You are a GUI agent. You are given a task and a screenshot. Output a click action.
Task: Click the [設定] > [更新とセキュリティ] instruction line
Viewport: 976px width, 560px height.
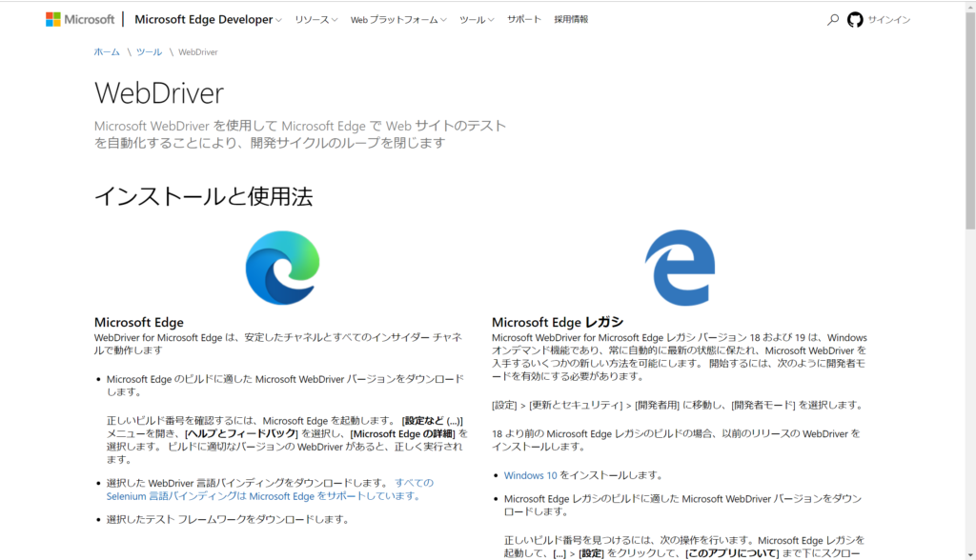[679, 405]
